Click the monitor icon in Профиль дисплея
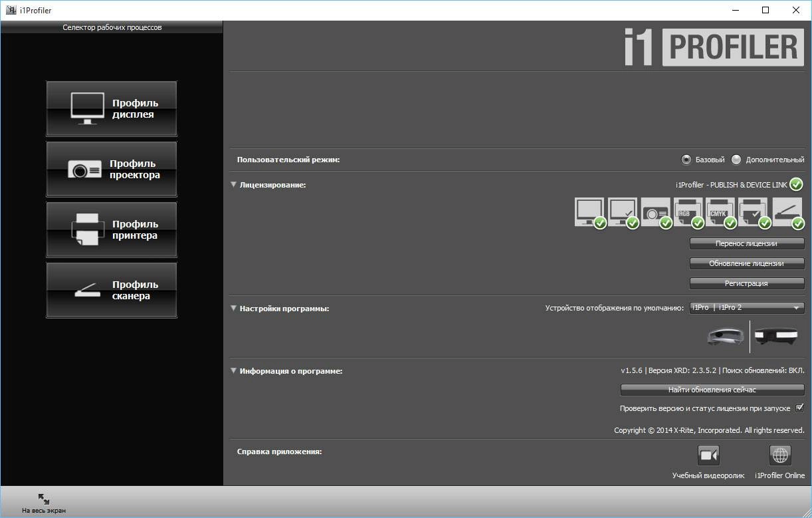 click(x=88, y=108)
